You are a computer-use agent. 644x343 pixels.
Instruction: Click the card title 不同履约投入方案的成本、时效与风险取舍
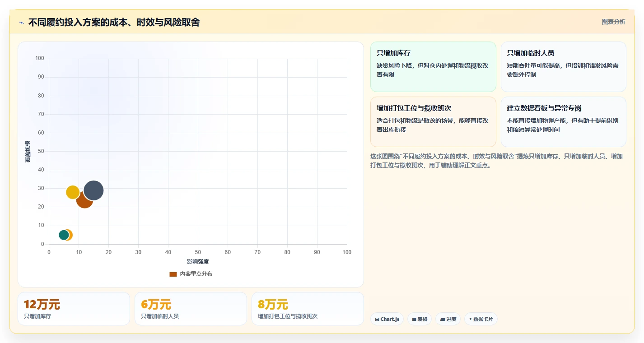pyautogui.click(x=114, y=22)
